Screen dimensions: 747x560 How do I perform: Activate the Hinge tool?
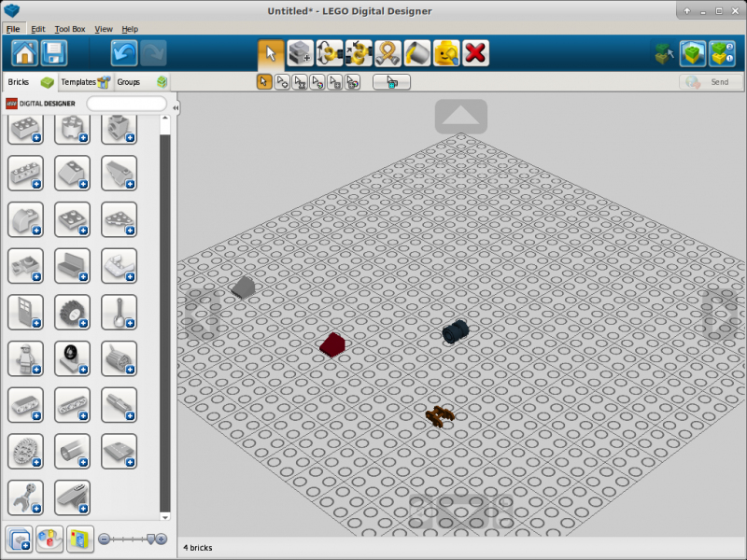point(330,52)
